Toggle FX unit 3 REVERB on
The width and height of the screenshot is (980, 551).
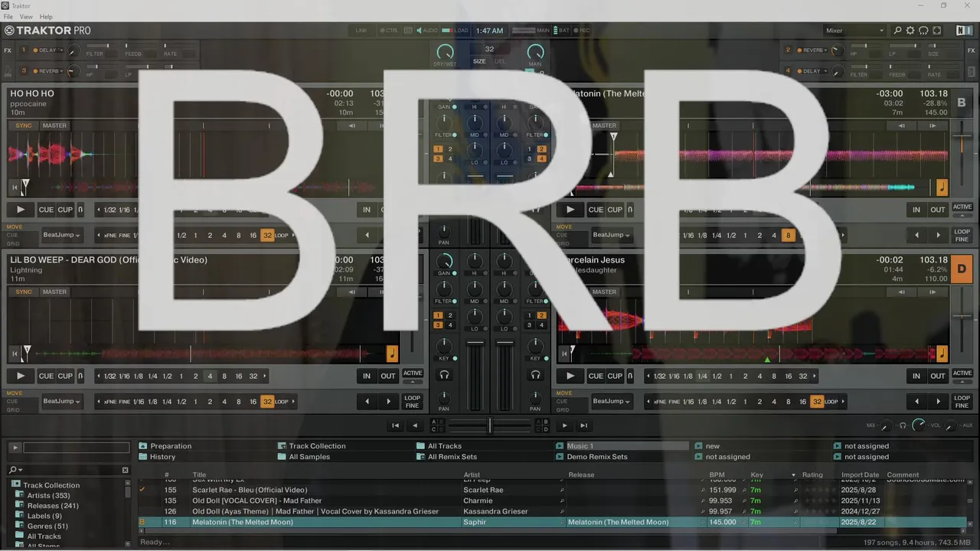pos(34,71)
